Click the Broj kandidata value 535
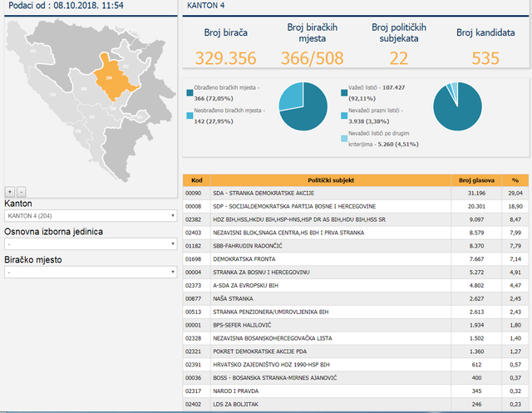Screen dimensions: 532x413 pyautogui.click(x=485, y=58)
